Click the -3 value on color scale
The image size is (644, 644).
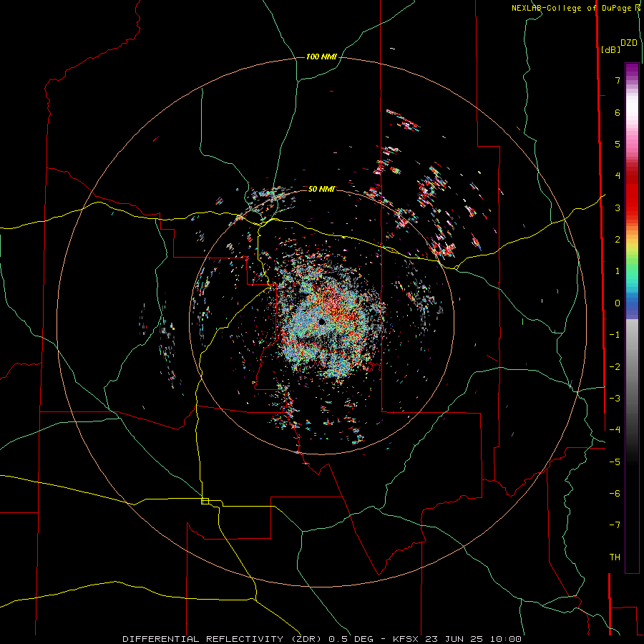pos(615,399)
